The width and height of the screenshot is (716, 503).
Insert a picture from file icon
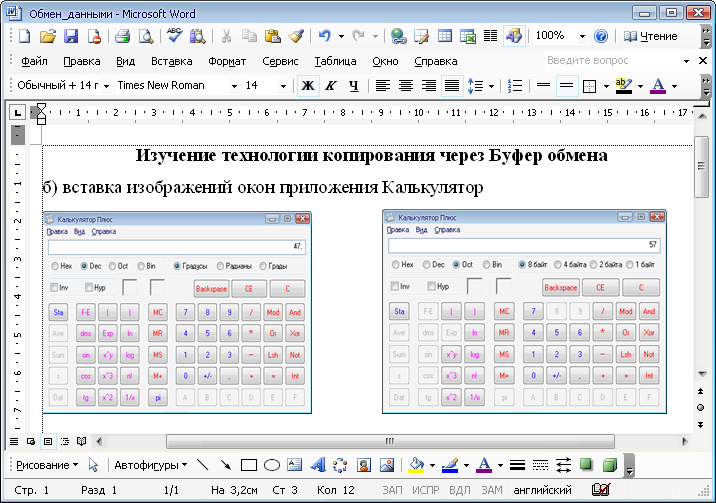coord(387,465)
